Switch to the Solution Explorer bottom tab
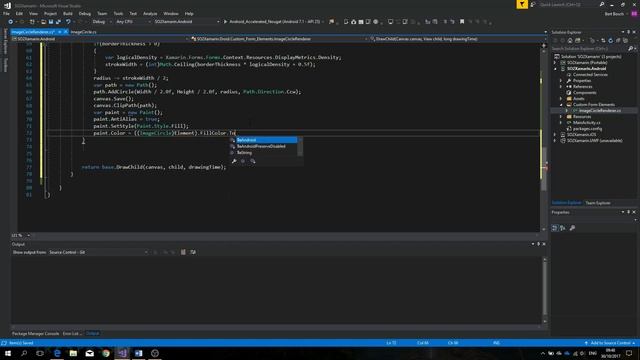Viewport: 640px width, 360px height. (x=567, y=203)
